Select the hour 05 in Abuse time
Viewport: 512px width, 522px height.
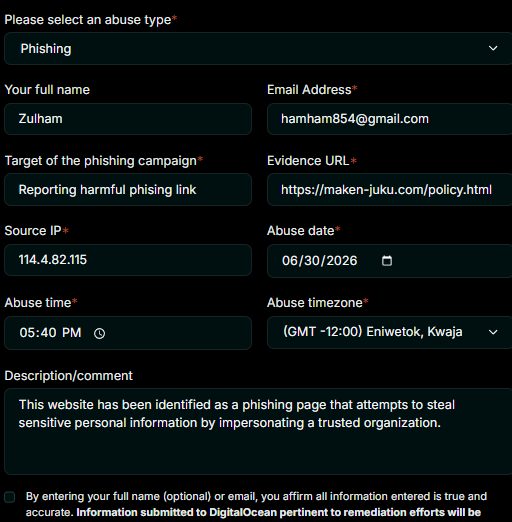27,333
